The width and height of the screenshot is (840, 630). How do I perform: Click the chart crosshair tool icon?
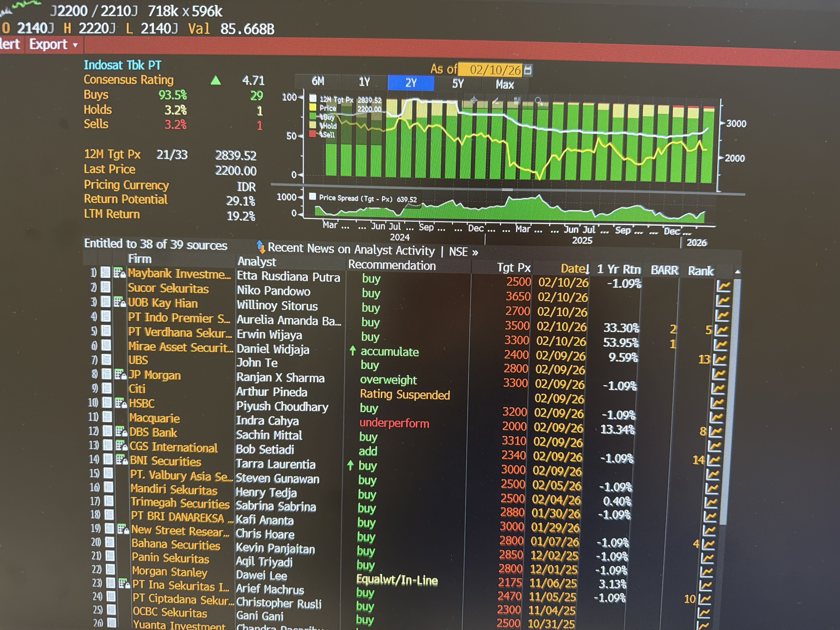474,100
